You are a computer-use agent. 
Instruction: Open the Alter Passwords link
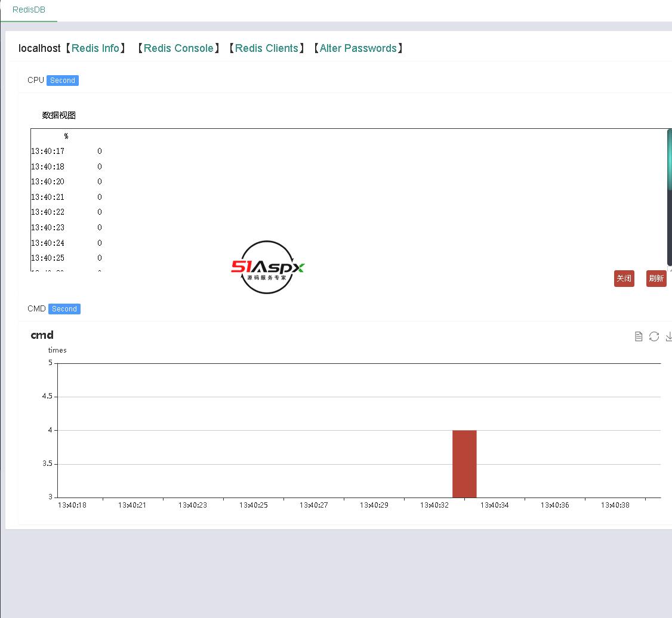click(x=358, y=48)
